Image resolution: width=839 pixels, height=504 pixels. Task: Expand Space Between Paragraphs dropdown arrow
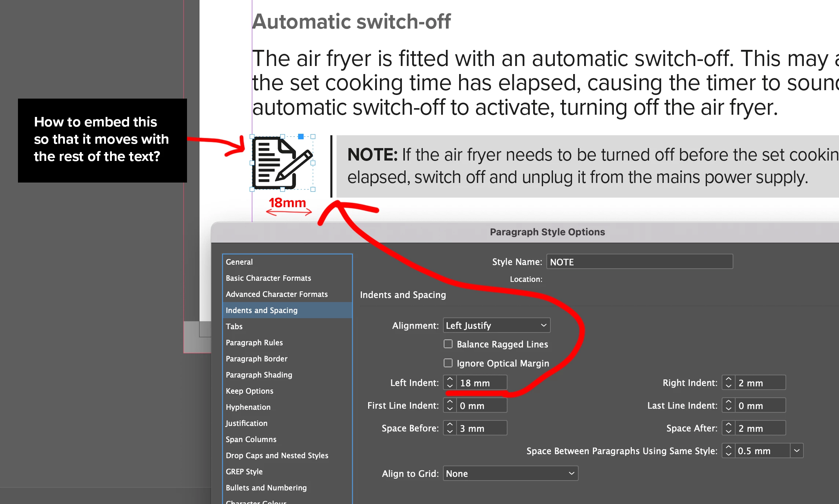[x=796, y=451]
